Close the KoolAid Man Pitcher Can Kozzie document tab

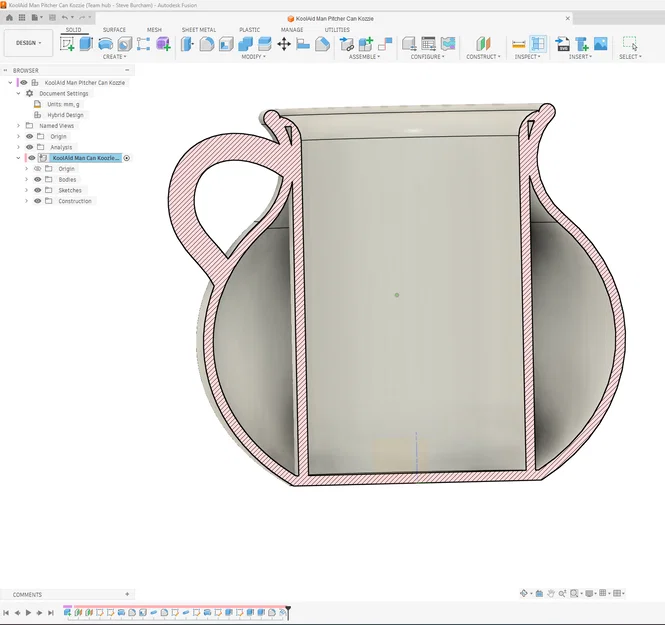coord(567,18)
